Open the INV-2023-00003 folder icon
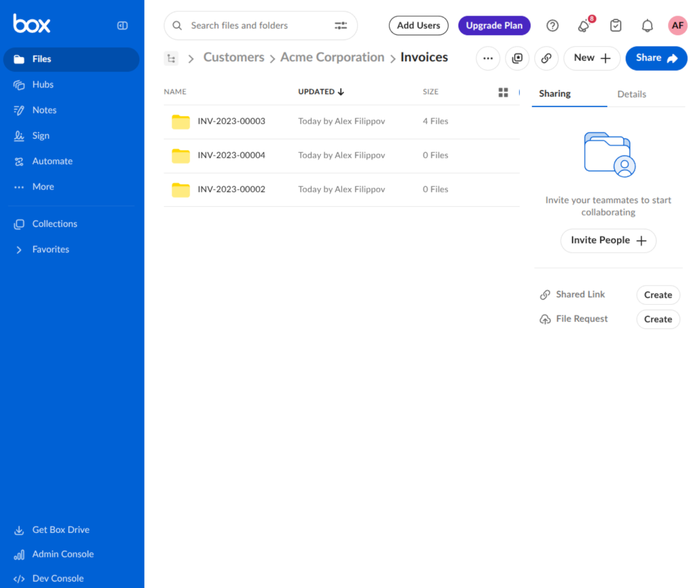 point(181,121)
